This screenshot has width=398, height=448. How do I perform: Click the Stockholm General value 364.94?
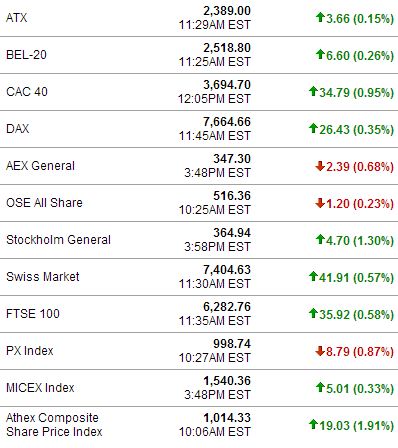232,233
